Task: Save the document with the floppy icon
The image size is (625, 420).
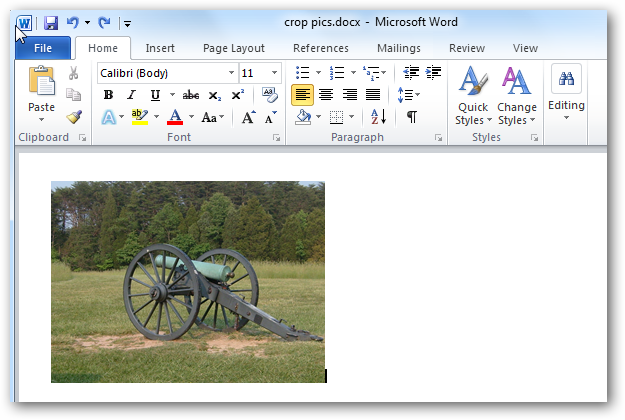Action: pos(51,23)
